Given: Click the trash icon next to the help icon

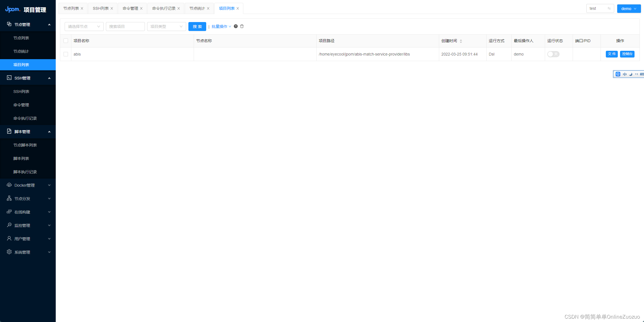Looking at the screenshot, I should (242, 26).
